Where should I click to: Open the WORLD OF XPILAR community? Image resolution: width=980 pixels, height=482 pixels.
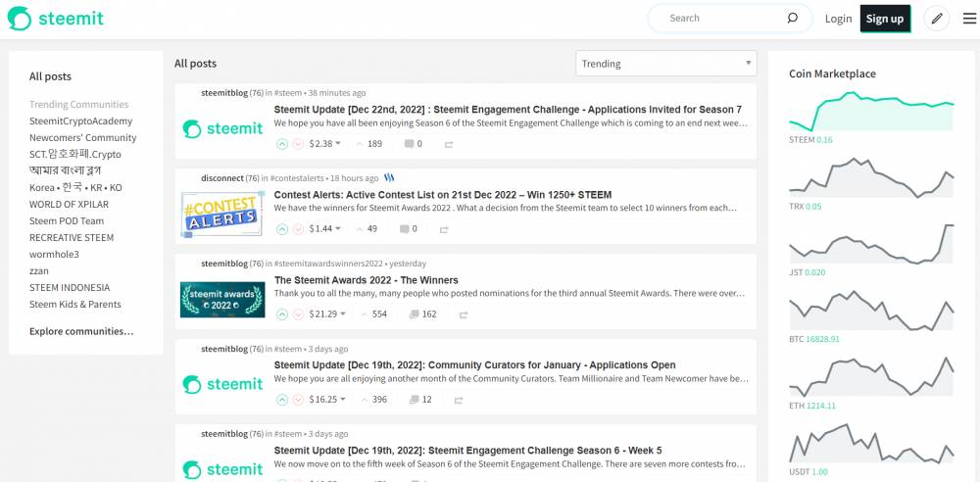(69, 204)
